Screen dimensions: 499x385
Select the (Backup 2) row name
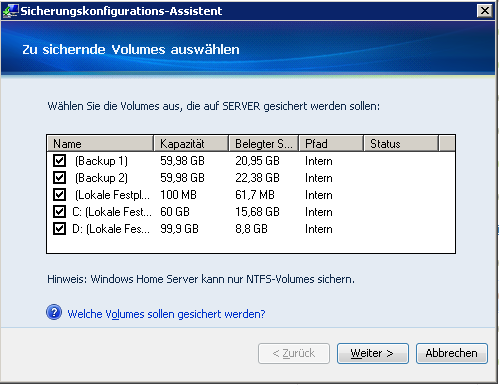pos(101,178)
